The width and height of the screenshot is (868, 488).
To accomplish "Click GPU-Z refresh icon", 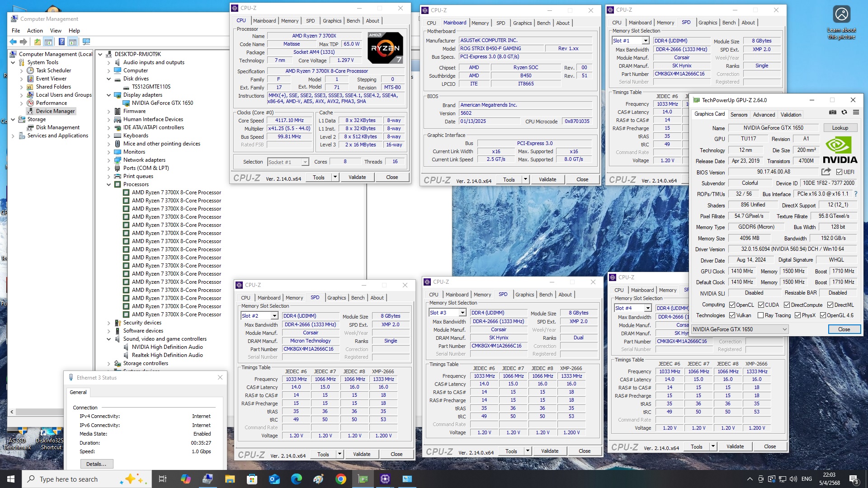I will tap(844, 112).
